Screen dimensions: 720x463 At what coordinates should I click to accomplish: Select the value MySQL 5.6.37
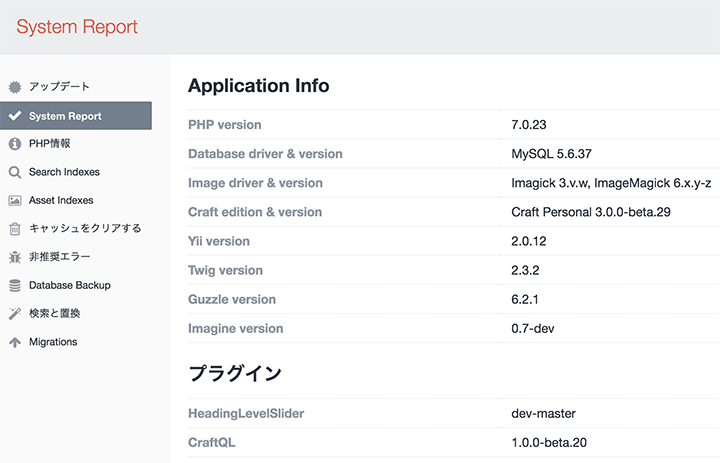[551, 154]
